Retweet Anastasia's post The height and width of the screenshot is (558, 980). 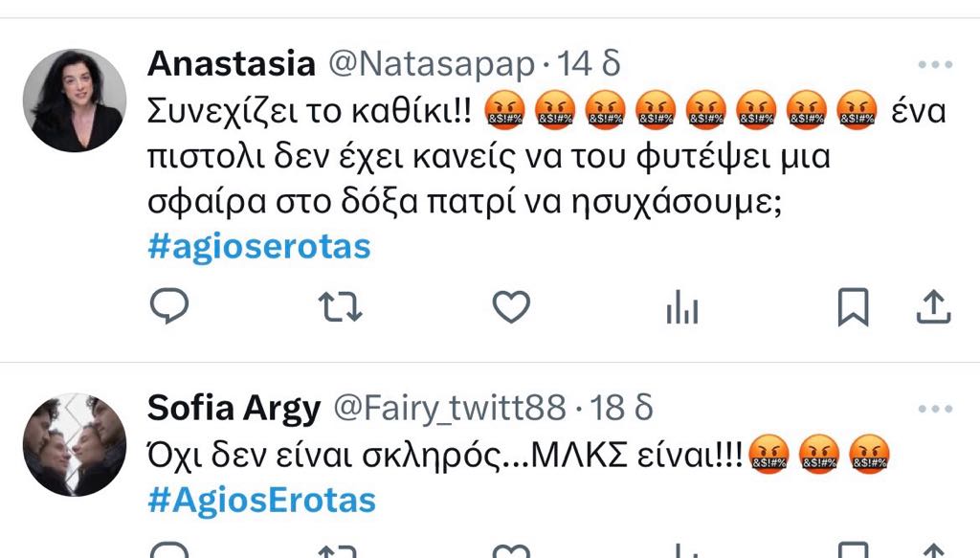(340, 307)
